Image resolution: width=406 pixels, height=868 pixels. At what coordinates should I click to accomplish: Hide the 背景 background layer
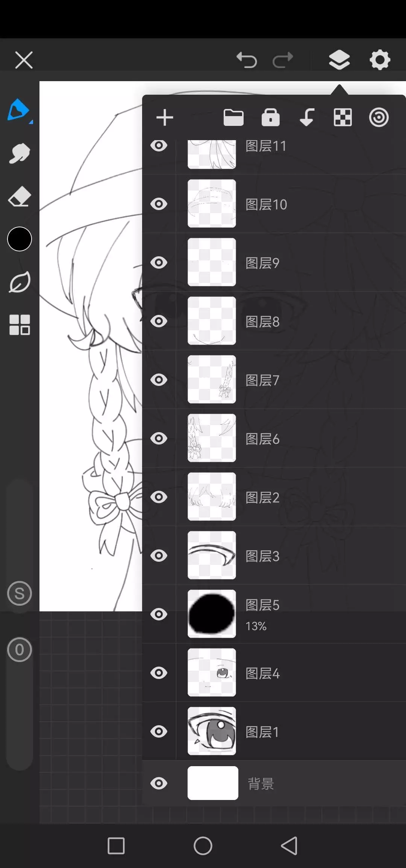click(159, 783)
